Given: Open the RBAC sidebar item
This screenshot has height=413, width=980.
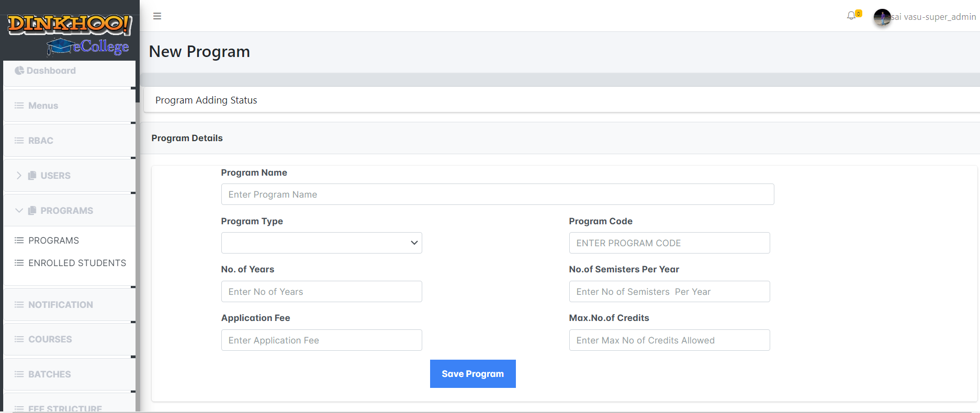Looking at the screenshot, I should (x=69, y=141).
